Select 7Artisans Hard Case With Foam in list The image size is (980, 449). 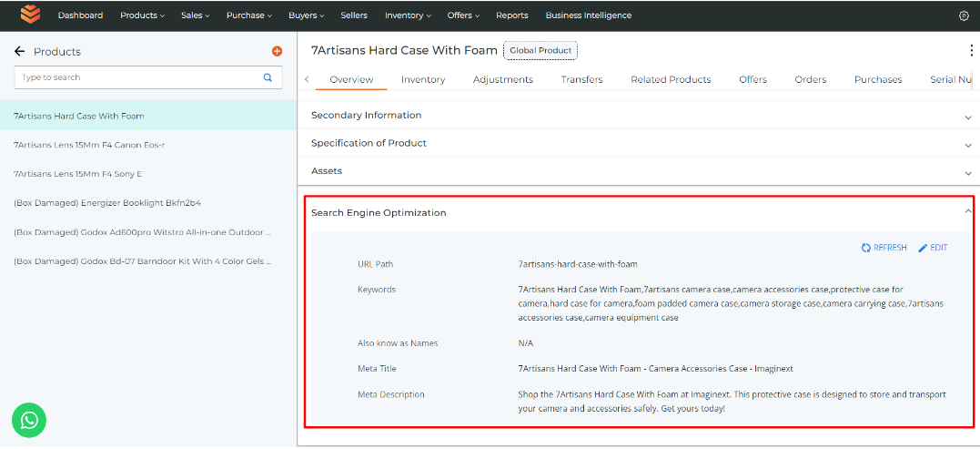point(148,116)
